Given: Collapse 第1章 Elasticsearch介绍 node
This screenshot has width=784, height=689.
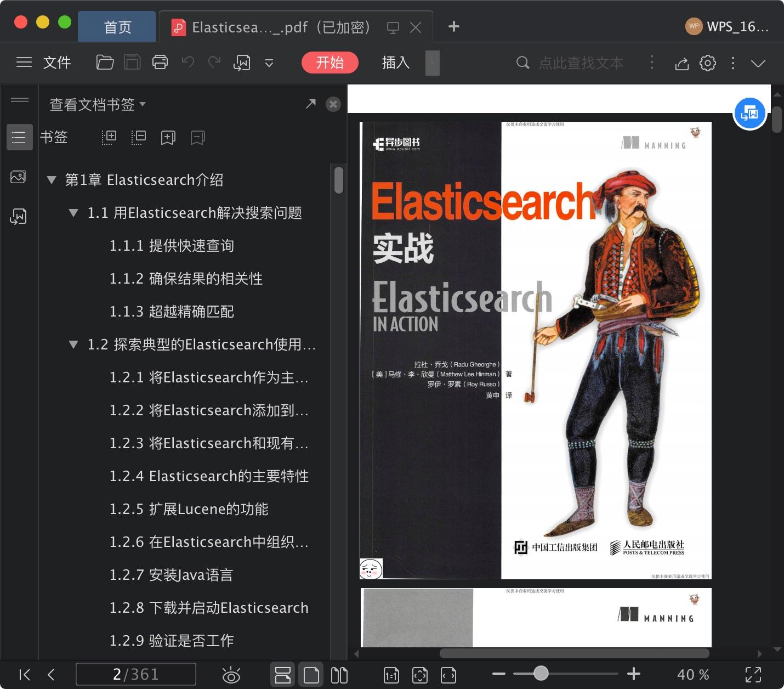Looking at the screenshot, I should [52, 180].
